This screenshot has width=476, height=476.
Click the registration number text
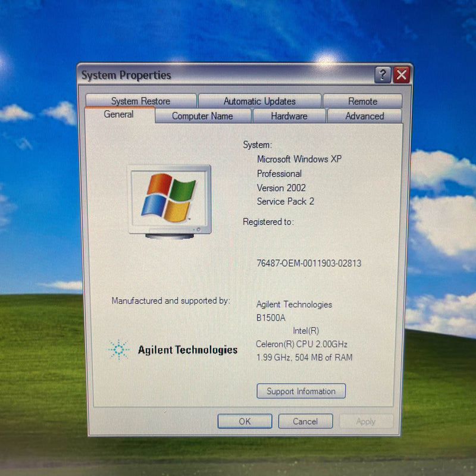pyautogui.click(x=308, y=263)
